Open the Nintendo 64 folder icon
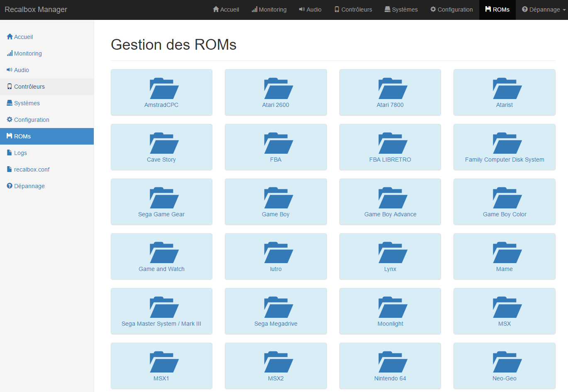 392,362
